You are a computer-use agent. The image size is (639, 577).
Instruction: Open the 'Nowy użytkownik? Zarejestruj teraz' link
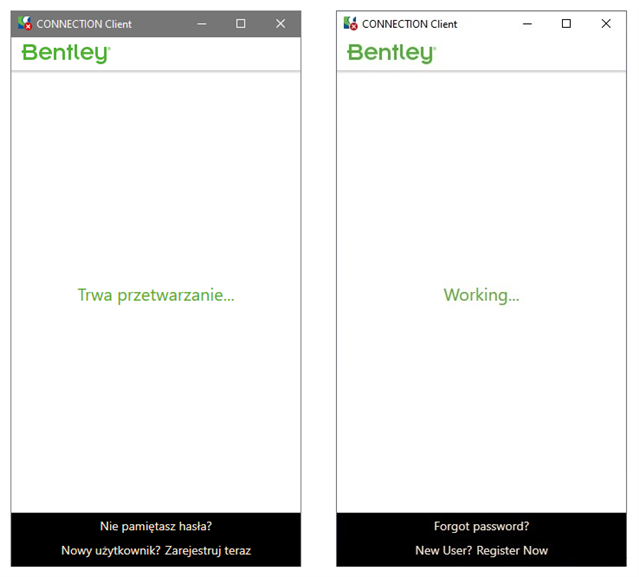tap(156, 551)
